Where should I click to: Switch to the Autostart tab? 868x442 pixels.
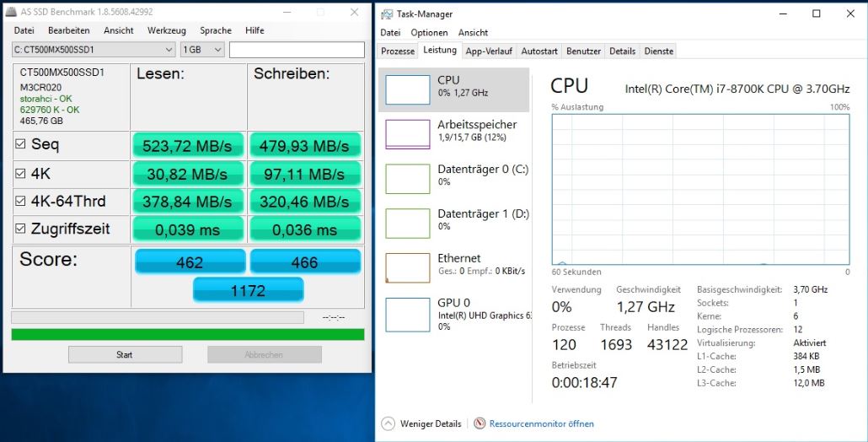[x=539, y=51]
